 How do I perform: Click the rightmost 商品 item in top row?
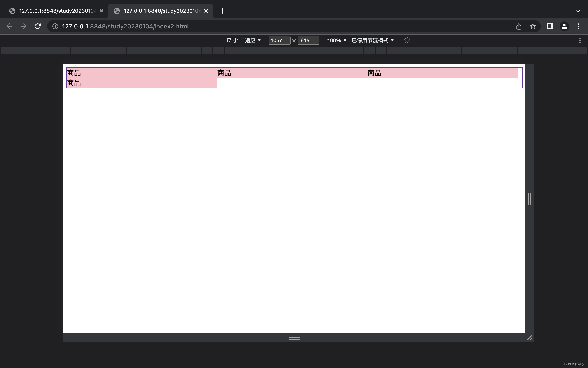click(443, 73)
